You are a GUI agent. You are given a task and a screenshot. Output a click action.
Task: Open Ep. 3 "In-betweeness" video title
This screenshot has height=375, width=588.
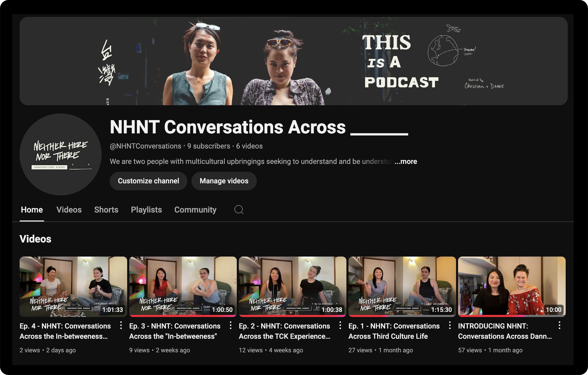point(175,331)
